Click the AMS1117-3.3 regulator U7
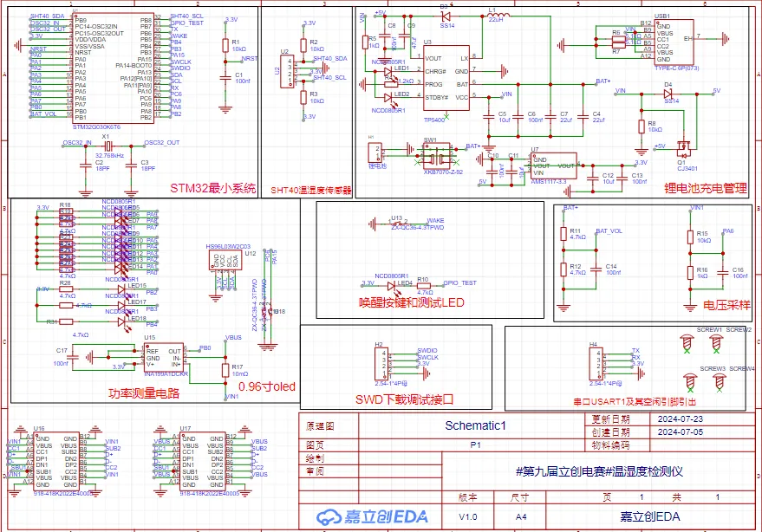Viewport: 762px width, 532px height. 553,165
